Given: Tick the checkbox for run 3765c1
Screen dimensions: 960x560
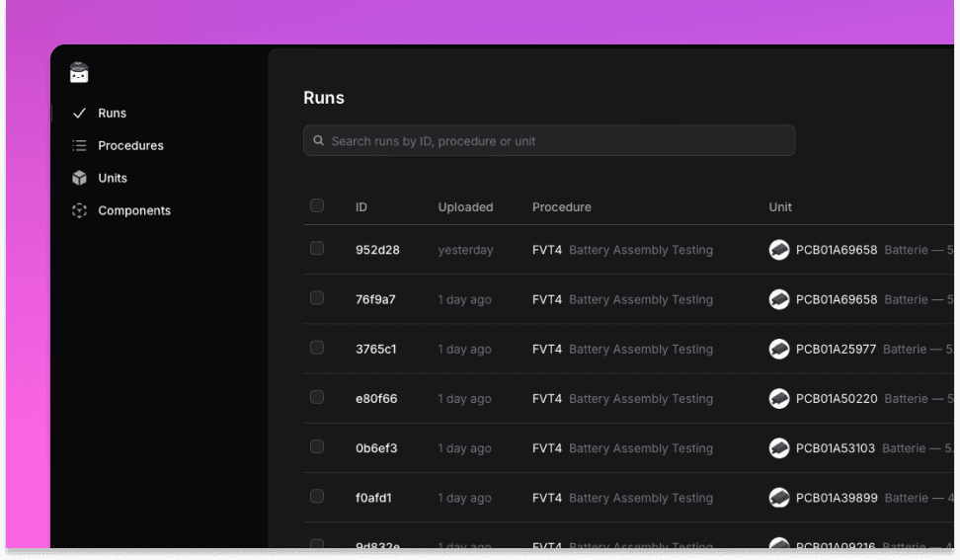Looking at the screenshot, I should click(x=316, y=348).
